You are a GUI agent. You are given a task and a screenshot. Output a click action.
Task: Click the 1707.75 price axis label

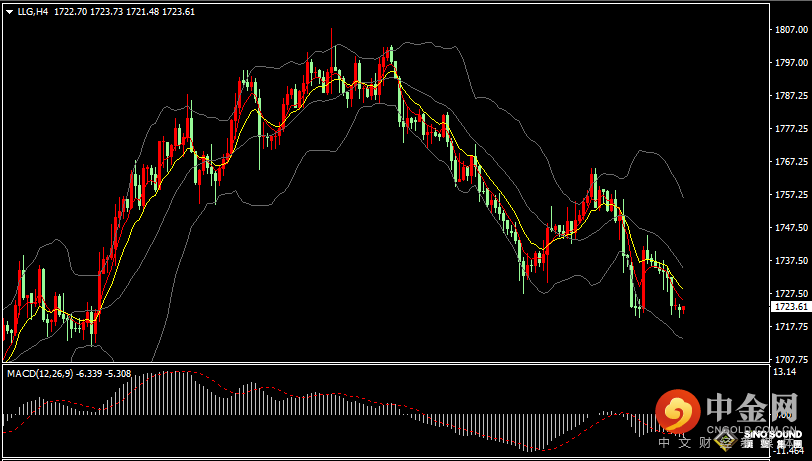[791, 359]
